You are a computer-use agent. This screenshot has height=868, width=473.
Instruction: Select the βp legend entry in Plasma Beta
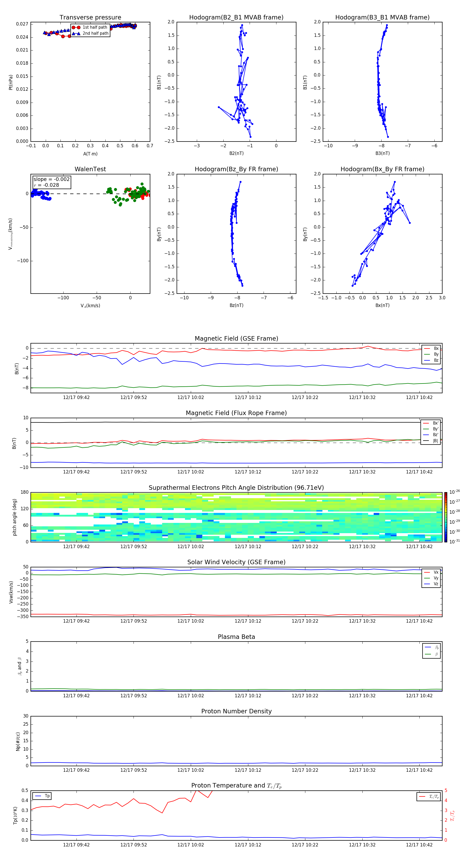(431, 647)
